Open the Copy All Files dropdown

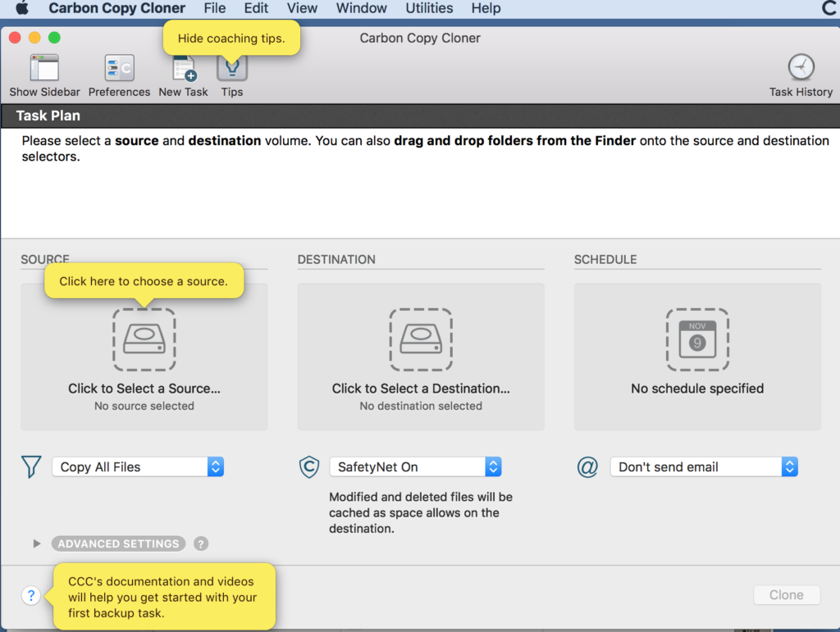click(x=138, y=467)
